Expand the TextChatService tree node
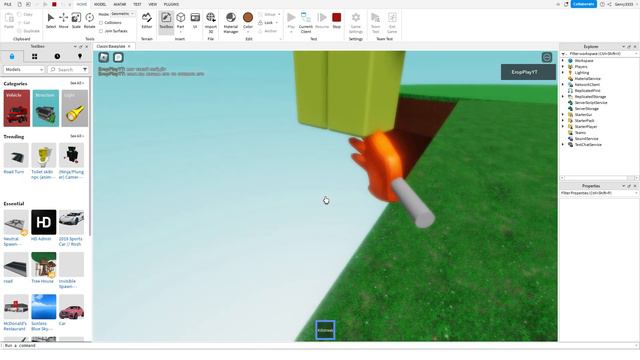The width and height of the screenshot is (640, 360). tap(563, 144)
